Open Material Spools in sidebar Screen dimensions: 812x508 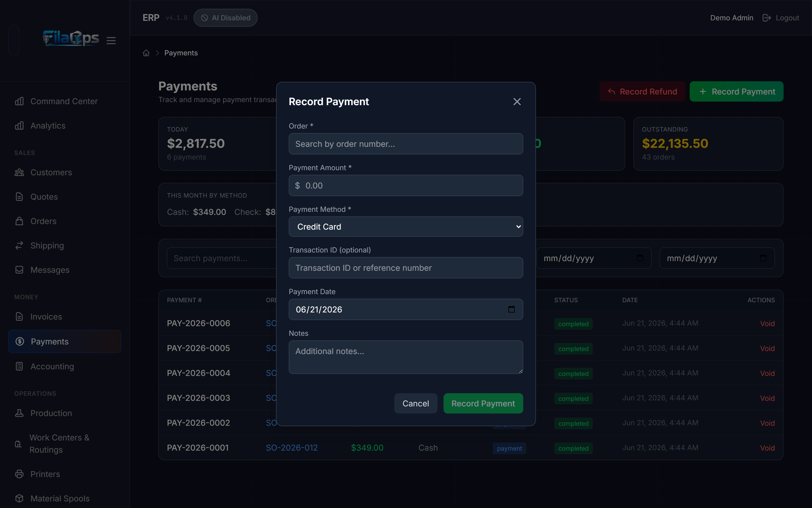[64, 498]
